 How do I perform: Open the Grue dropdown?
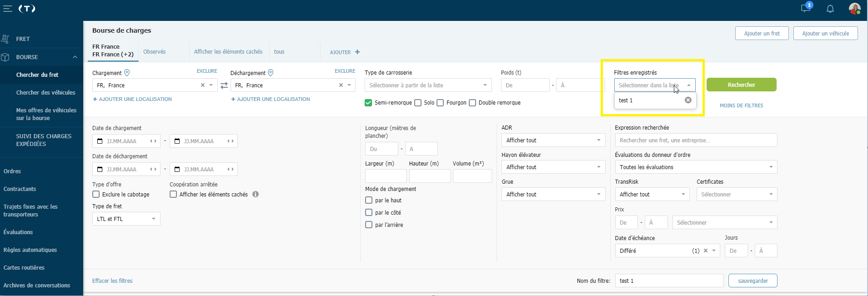tap(553, 194)
